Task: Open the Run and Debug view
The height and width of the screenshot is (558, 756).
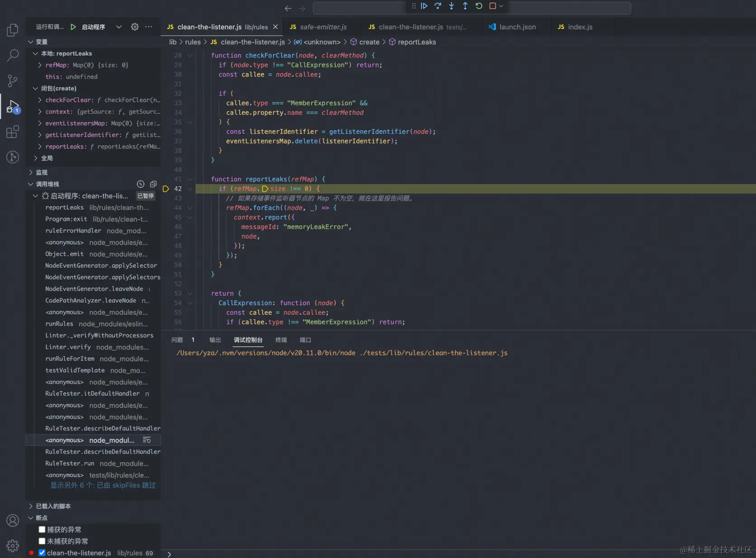Action: tap(13, 107)
